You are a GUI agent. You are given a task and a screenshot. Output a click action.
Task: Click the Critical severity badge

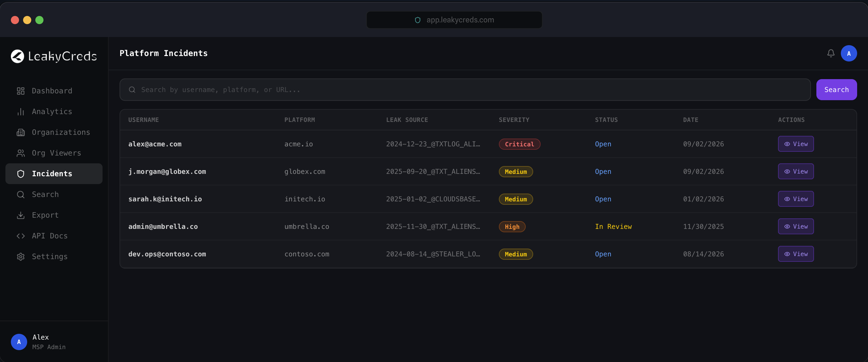(519, 144)
